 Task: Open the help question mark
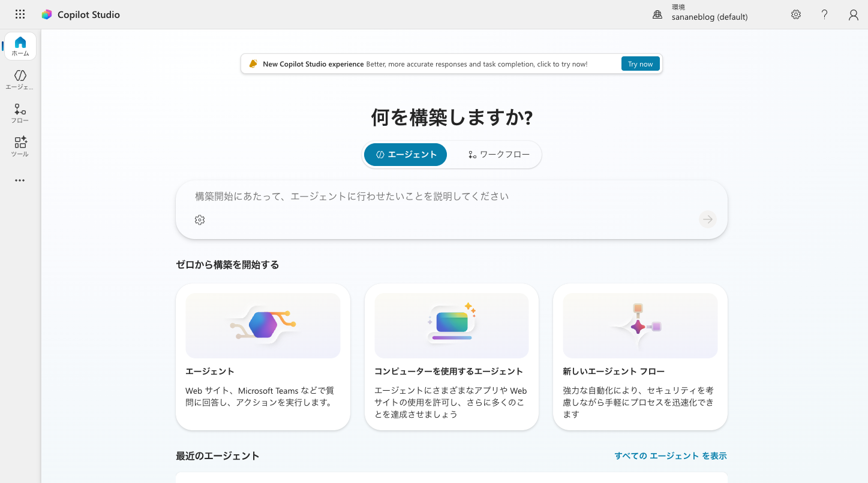pos(825,14)
